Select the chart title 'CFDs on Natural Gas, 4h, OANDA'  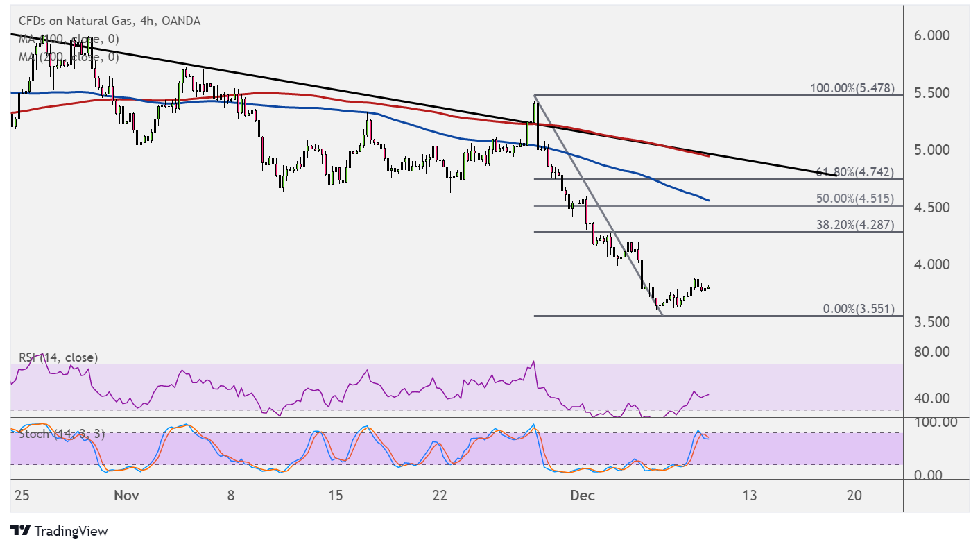point(110,21)
